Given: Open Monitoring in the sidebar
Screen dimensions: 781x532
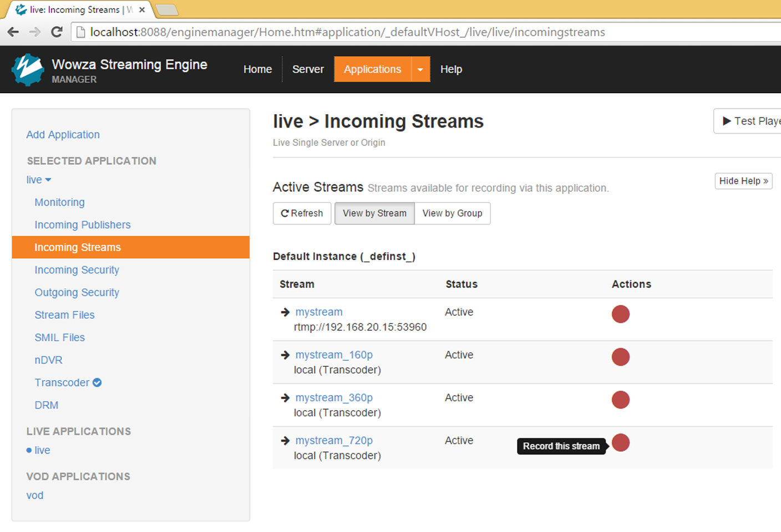Looking at the screenshot, I should [x=59, y=202].
